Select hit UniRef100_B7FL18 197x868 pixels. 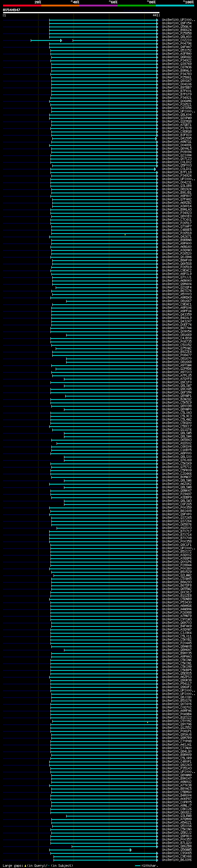tap(177, 172)
